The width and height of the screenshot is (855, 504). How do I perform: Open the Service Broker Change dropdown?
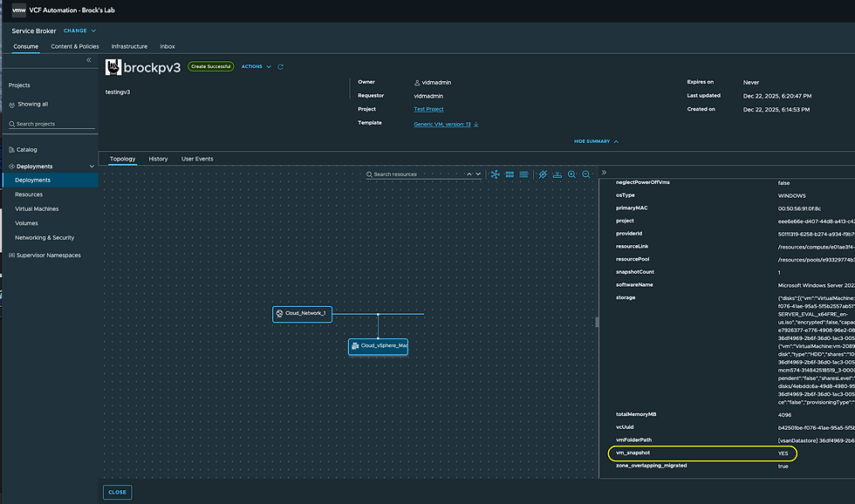click(x=79, y=31)
